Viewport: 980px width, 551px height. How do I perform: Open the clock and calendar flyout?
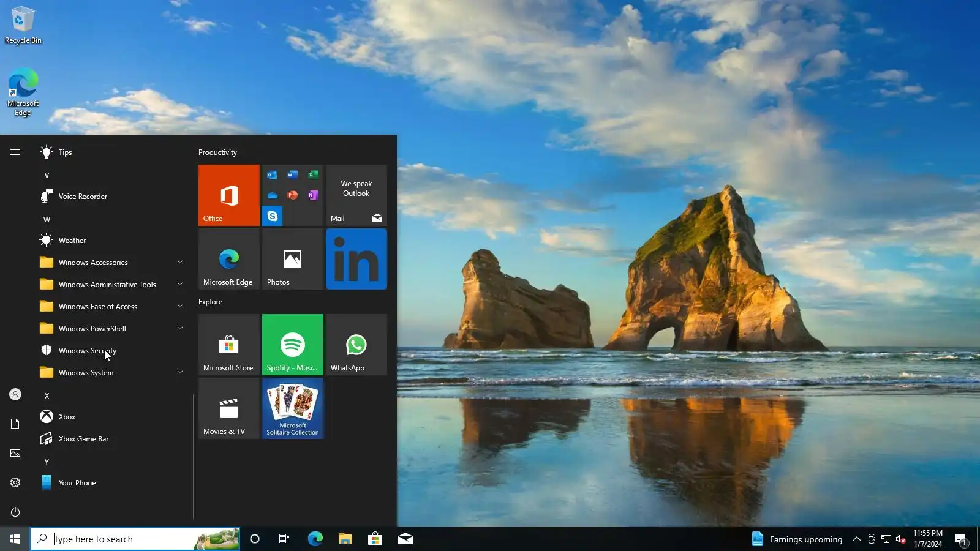pos(928,539)
